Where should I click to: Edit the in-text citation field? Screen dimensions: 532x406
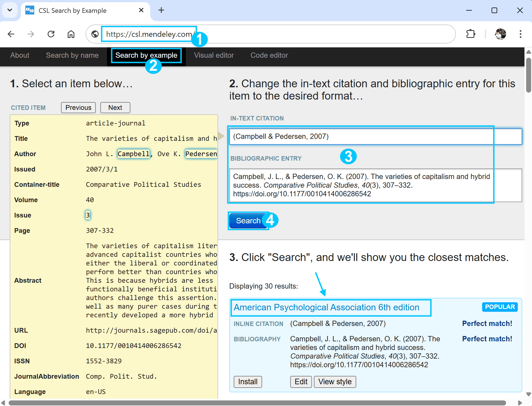(375, 136)
